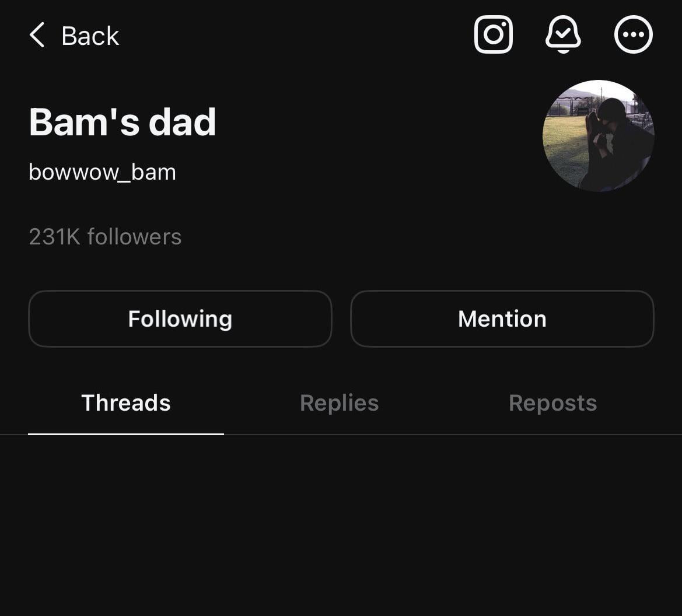Click the camera glyph in the Instagram icon
Image resolution: width=682 pixels, height=616 pixels.
(x=494, y=34)
